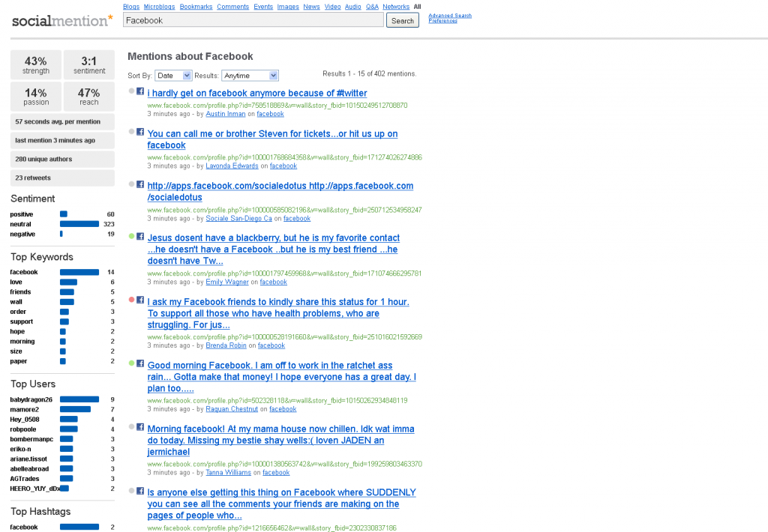The width and height of the screenshot is (768, 532).
Task: Click Facebook icon beside Lavonda Edwards' mention
Action: point(140,132)
